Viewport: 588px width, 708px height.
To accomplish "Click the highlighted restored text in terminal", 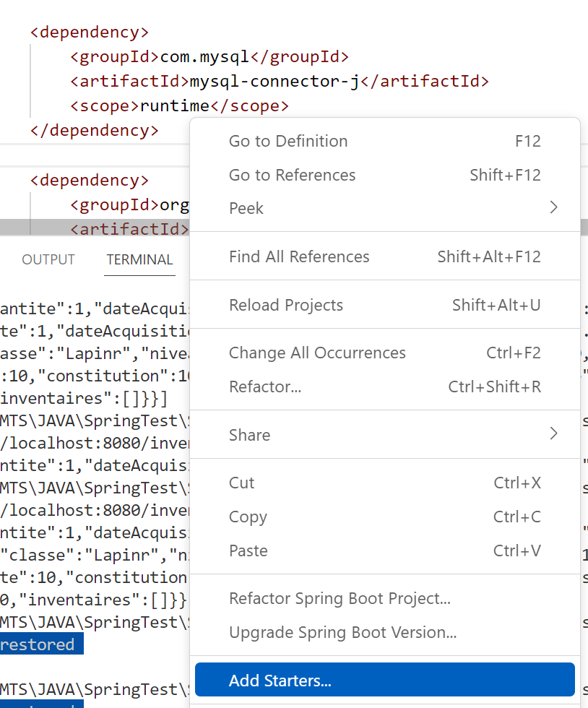I will pos(38,644).
